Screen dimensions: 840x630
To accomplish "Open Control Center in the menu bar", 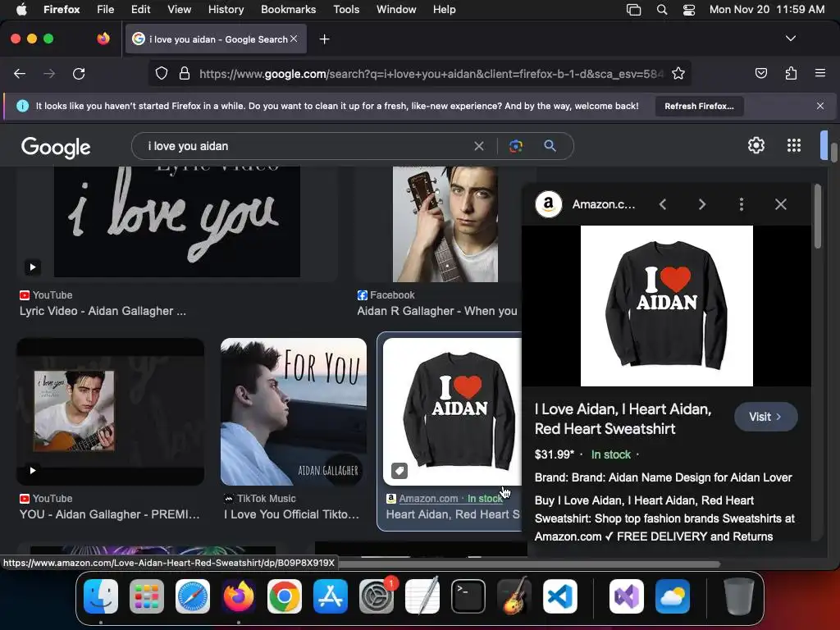I will tap(689, 9).
